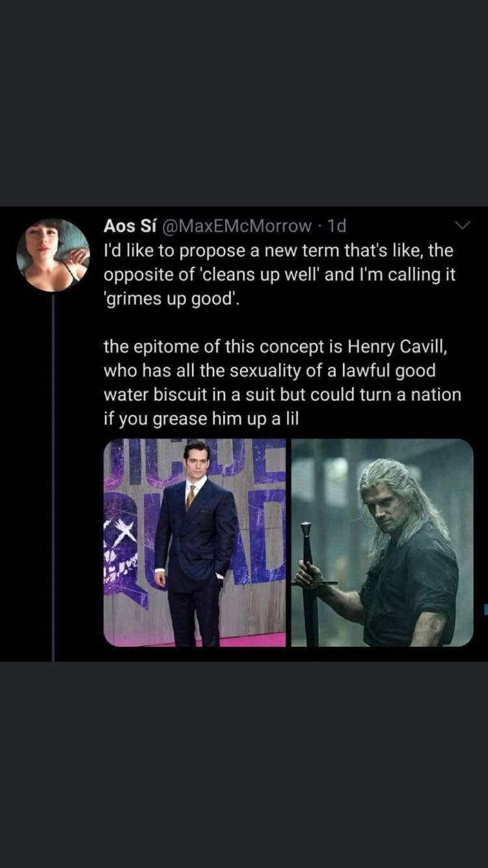Open the Aos Sí display name
The height and width of the screenshot is (868, 488).
(128, 226)
